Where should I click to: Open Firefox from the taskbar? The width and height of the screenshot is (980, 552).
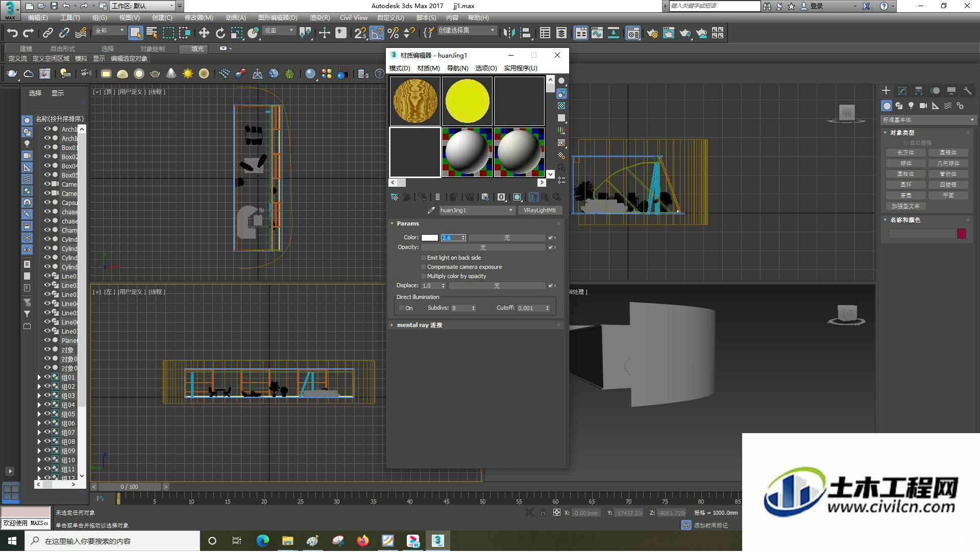point(363,541)
